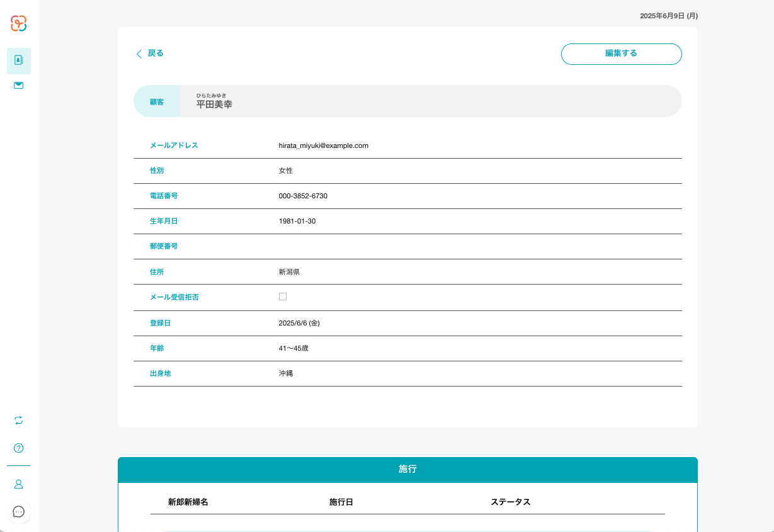Click the 電話番号 field label

164,196
